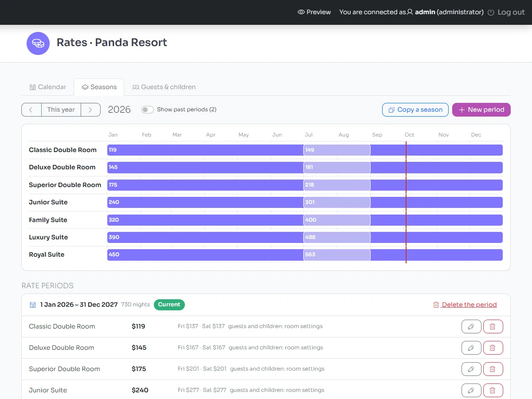The image size is (532, 399).
Task: Click the Oct month label
Action: tap(410, 135)
